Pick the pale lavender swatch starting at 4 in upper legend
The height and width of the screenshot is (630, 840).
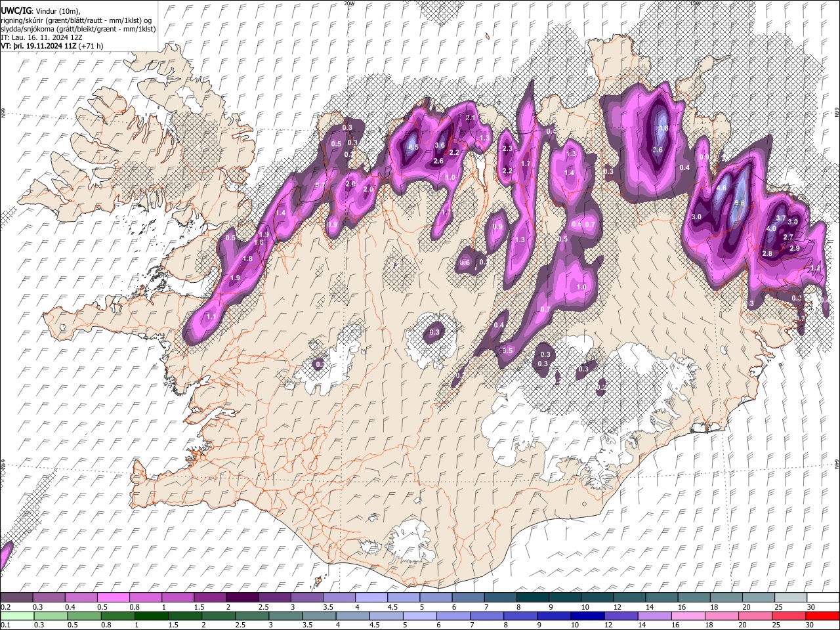point(371,597)
